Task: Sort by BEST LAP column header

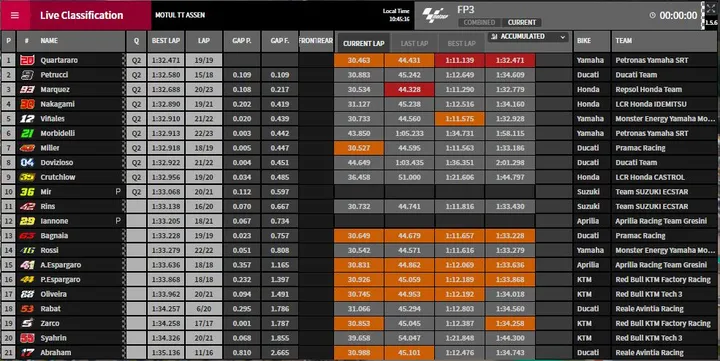Action: pyautogui.click(x=166, y=40)
